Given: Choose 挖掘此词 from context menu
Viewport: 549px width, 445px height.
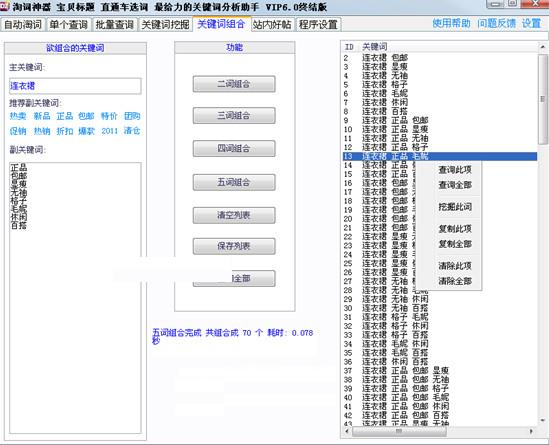Looking at the screenshot, I should (x=455, y=207).
